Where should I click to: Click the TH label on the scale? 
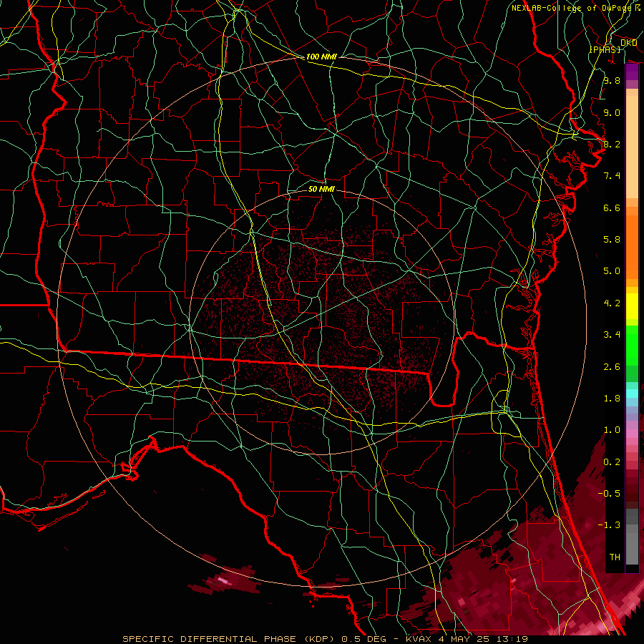615,557
